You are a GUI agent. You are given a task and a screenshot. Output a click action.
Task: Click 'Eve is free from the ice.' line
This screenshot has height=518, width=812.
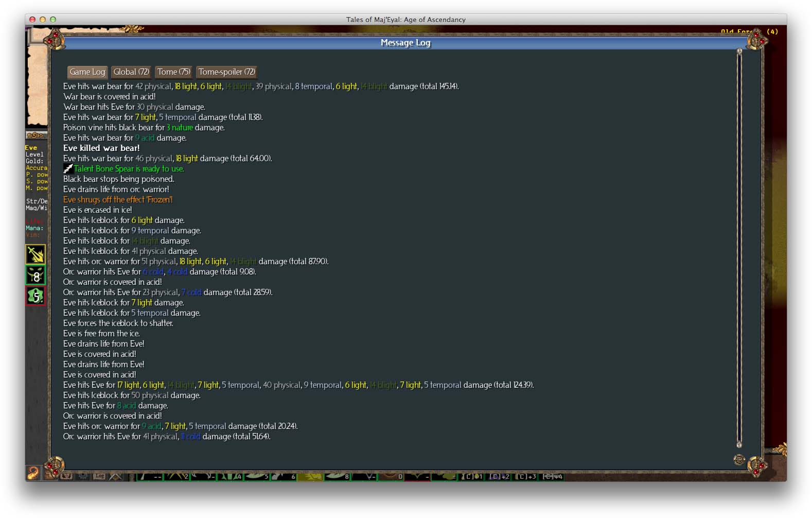point(101,334)
